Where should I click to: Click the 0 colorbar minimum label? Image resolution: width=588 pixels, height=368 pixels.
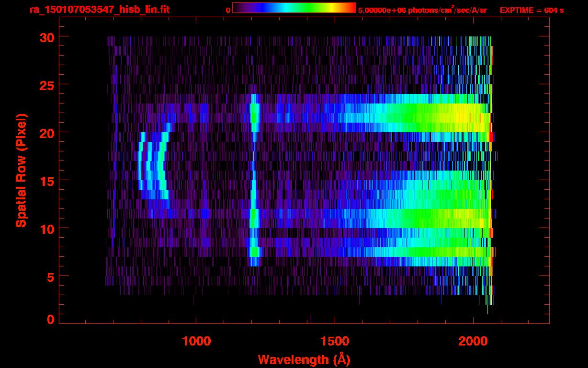click(228, 10)
